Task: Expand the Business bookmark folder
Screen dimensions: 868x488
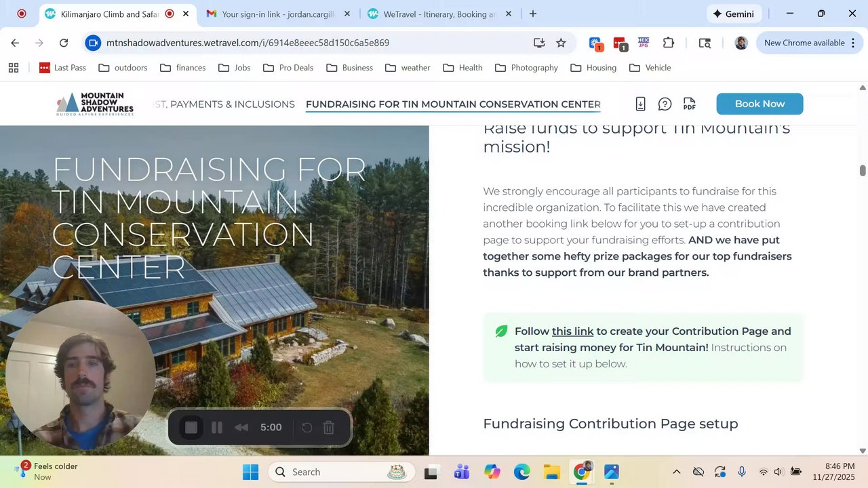Action: (350, 68)
